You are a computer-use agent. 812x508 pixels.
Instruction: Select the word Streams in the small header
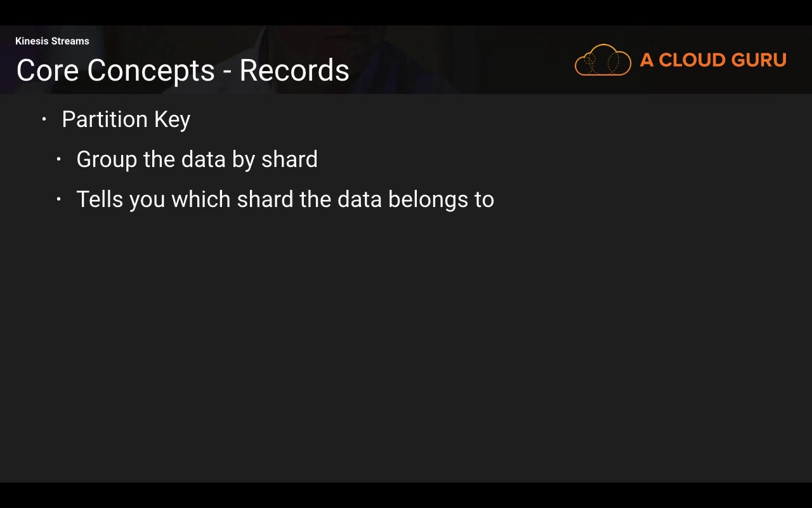click(x=70, y=41)
